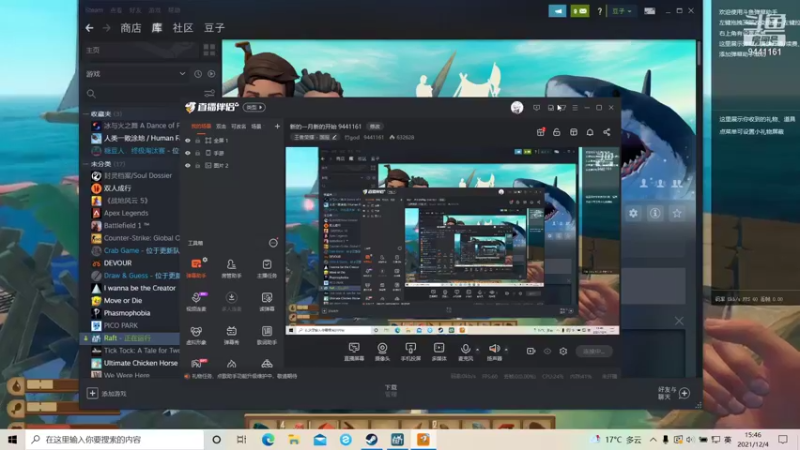Click the record icon beside streaming settings
The width and height of the screenshot is (800, 450).
[x=531, y=351]
